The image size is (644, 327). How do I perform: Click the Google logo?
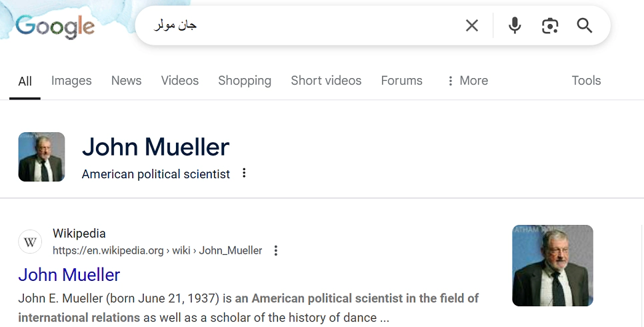(x=55, y=27)
